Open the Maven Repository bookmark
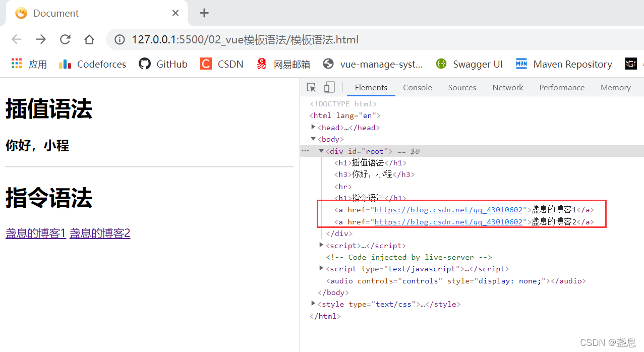 564,64
